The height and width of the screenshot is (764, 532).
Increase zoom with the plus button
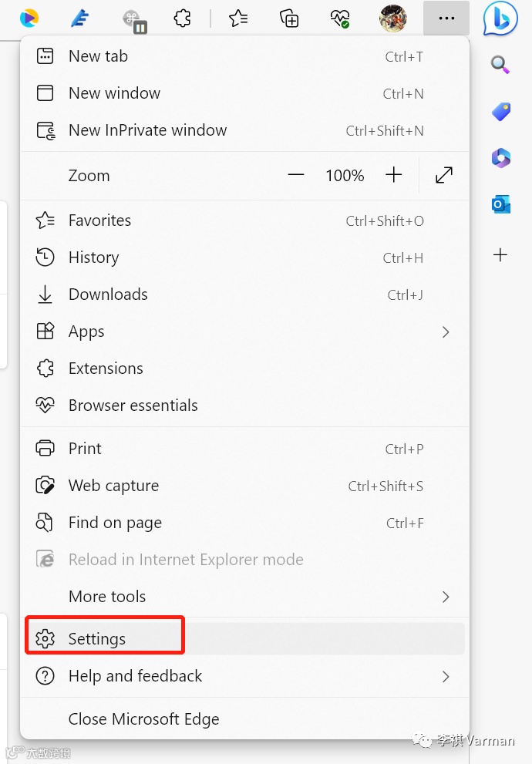(x=394, y=174)
